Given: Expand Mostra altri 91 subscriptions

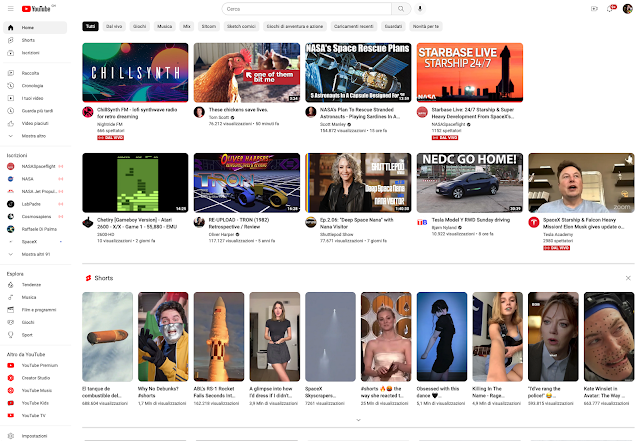Looking at the screenshot, I should coord(37,254).
